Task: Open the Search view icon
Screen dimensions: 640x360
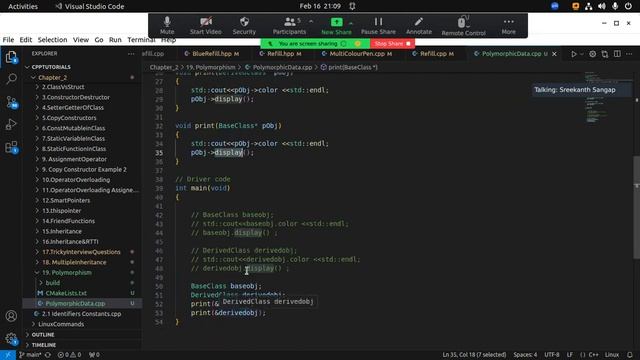Action: [11, 79]
